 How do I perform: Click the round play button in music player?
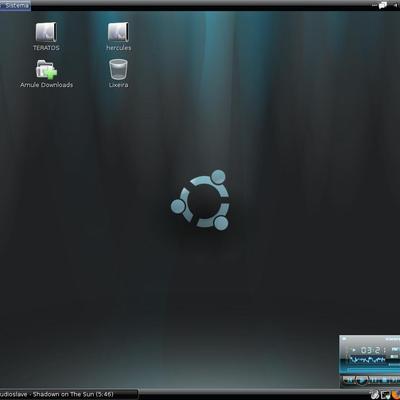coord(362,380)
